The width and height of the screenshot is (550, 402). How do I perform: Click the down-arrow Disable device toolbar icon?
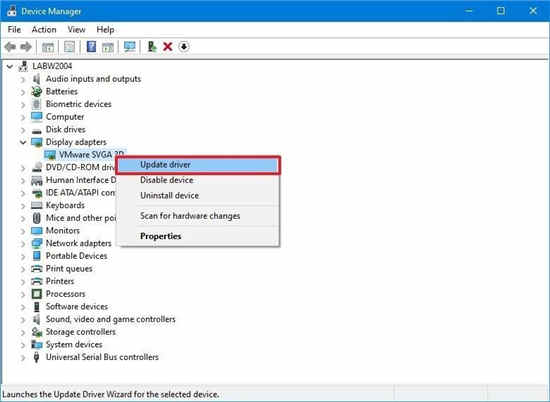click(x=184, y=47)
